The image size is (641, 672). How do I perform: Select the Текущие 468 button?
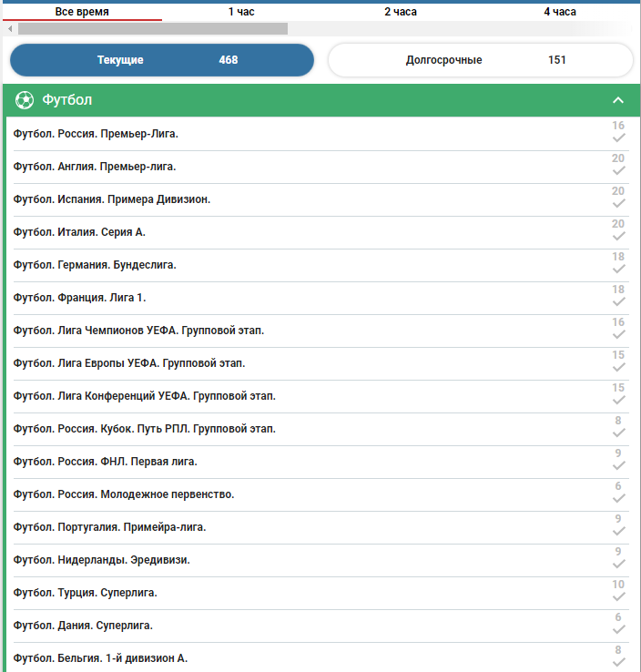[162, 60]
